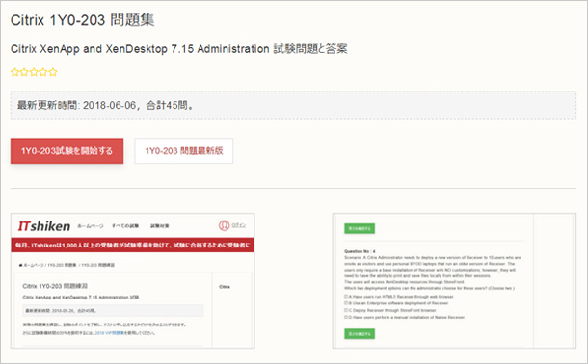Check option D manual installation of Native Receiver
This screenshot has width=588, height=364.
346,317
